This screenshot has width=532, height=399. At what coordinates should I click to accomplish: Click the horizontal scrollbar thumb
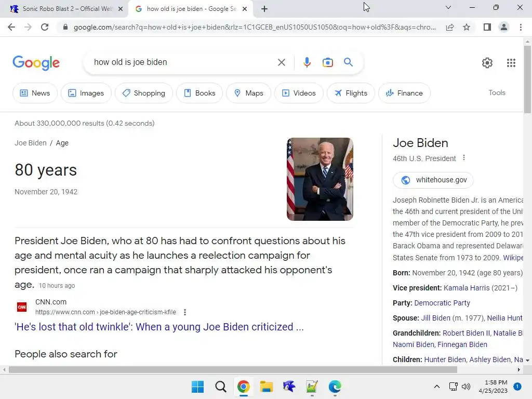pos(233,369)
